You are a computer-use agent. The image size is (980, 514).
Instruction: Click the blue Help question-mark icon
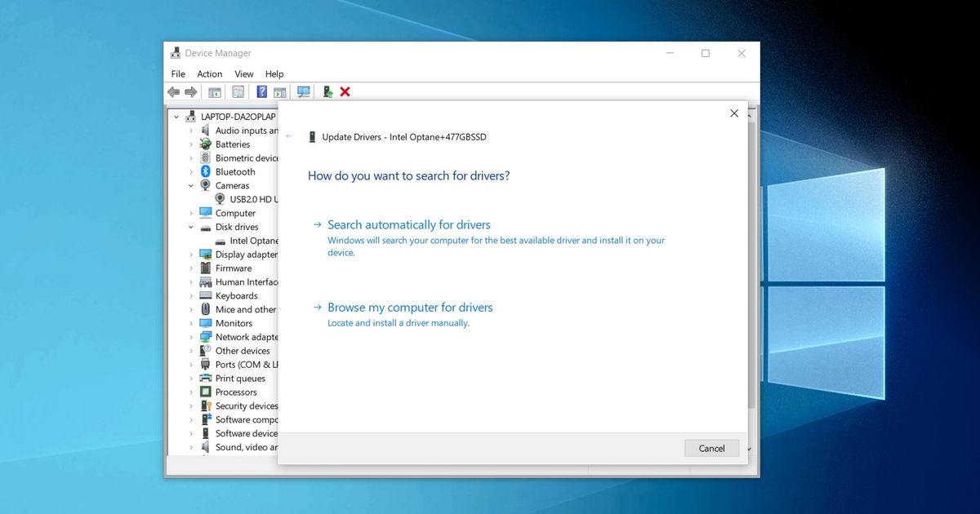261,92
